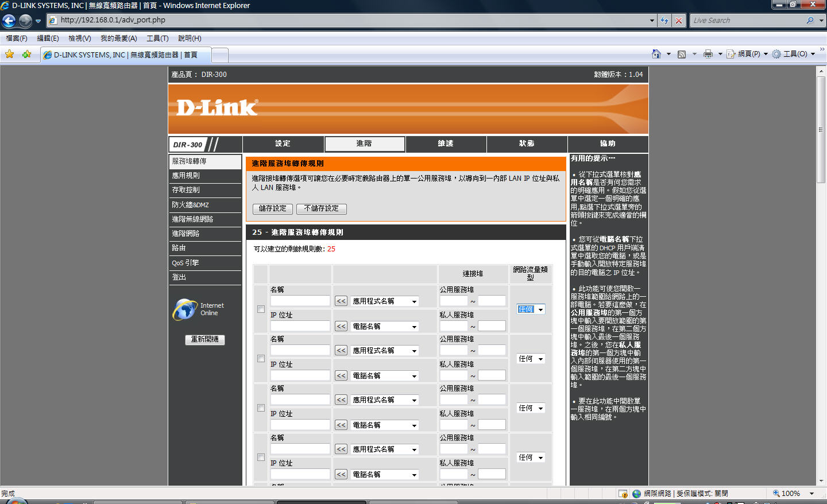Viewport: 827px width, 504px height.
Task: Expand the fourth rule's 應用程式名稱 dropdown
Action: [385, 449]
